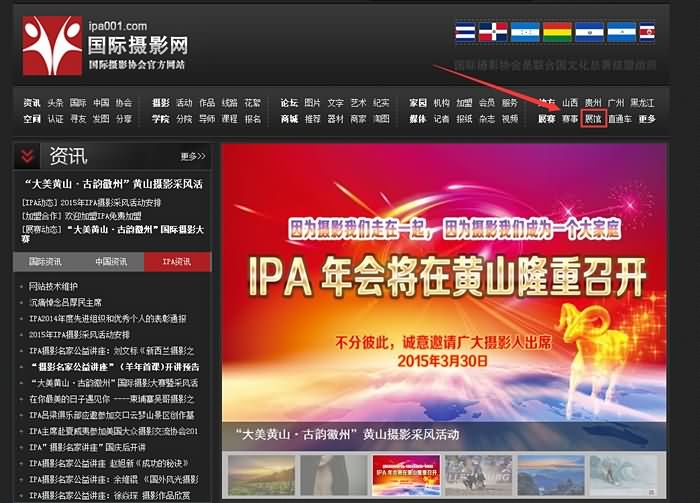Open the 报名 navigation link
The image size is (700, 503).
253,119
